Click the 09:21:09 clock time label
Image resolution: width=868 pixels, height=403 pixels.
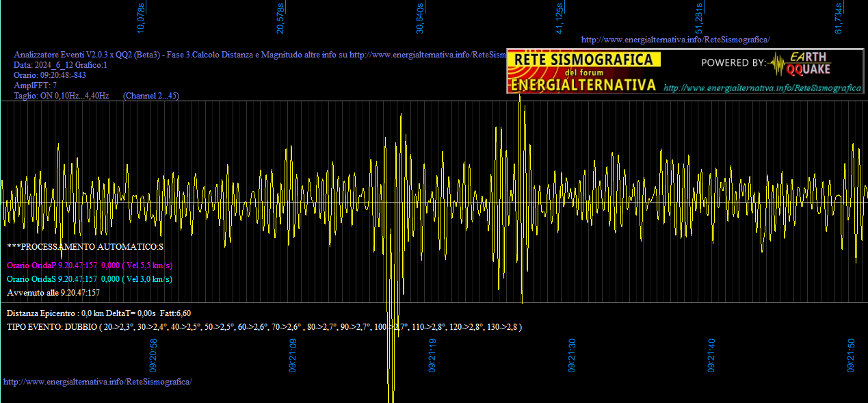point(293,356)
